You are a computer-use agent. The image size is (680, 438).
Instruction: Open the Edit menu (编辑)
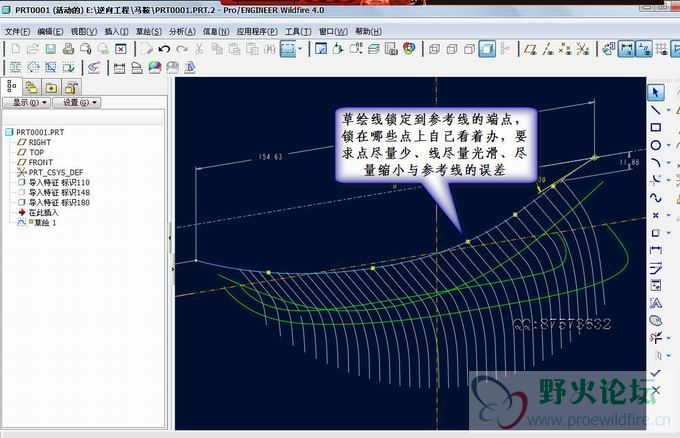50,31
